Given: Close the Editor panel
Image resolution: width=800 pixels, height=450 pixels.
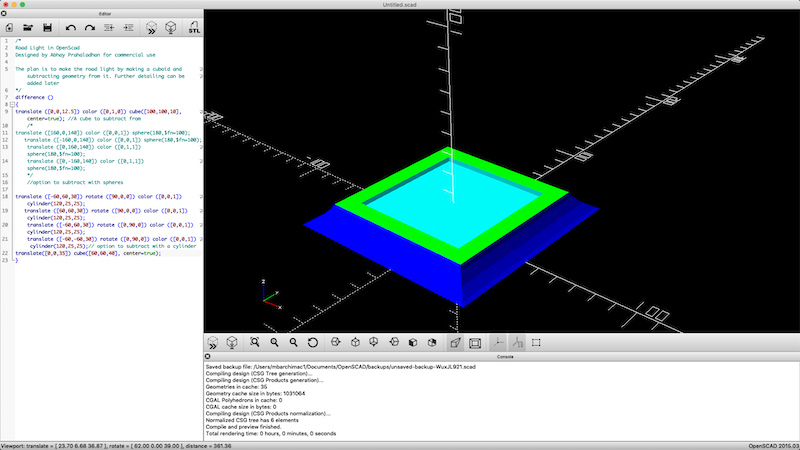Looking at the screenshot, I should pyautogui.click(x=4, y=14).
